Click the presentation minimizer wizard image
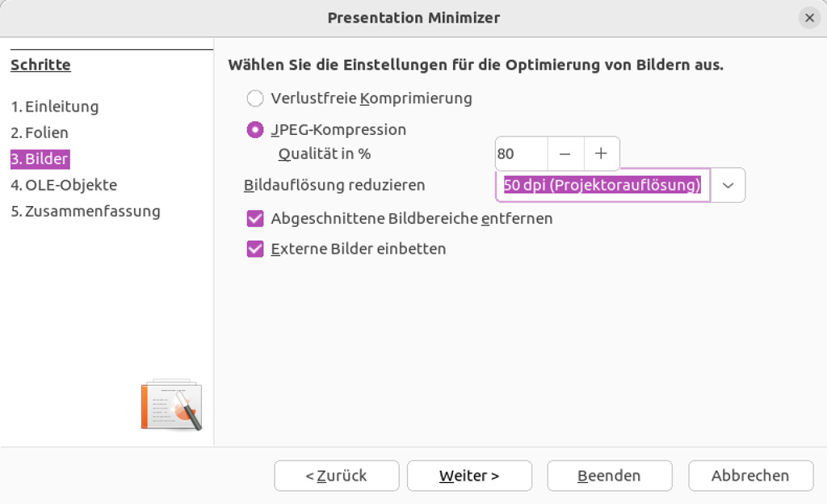The width and height of the screenshot is (827, 504). pyautogui.click(x=170, y=404)
